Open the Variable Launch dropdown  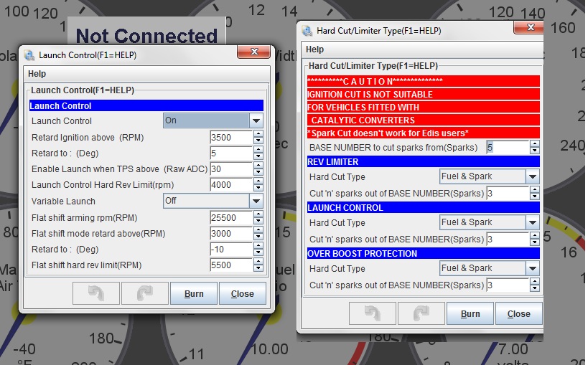[213, 201]
